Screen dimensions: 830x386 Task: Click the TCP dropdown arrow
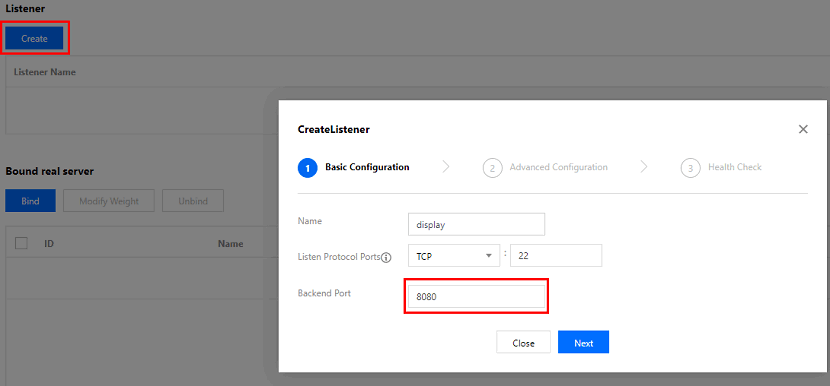click(489, 256)
